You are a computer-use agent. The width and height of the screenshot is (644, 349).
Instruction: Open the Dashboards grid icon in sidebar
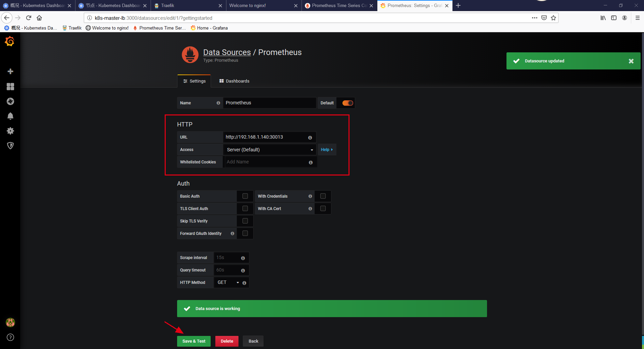(x=10, y=87)
